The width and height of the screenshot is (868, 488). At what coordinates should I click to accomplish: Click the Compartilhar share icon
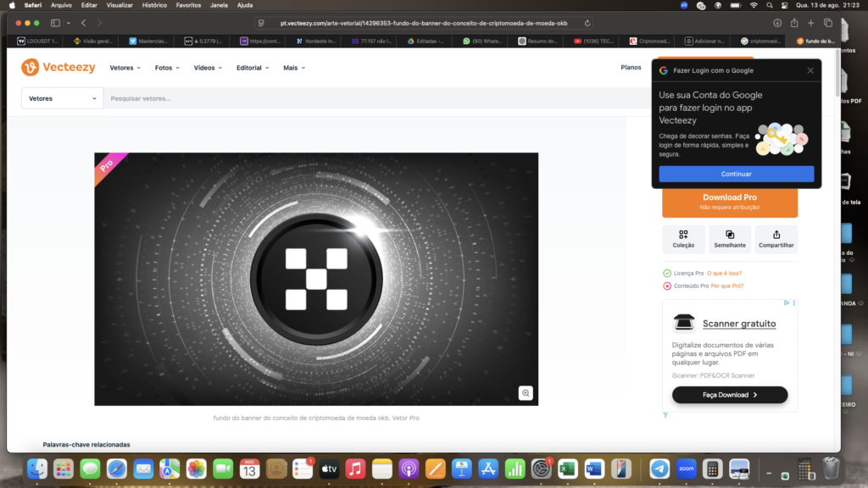776,239
